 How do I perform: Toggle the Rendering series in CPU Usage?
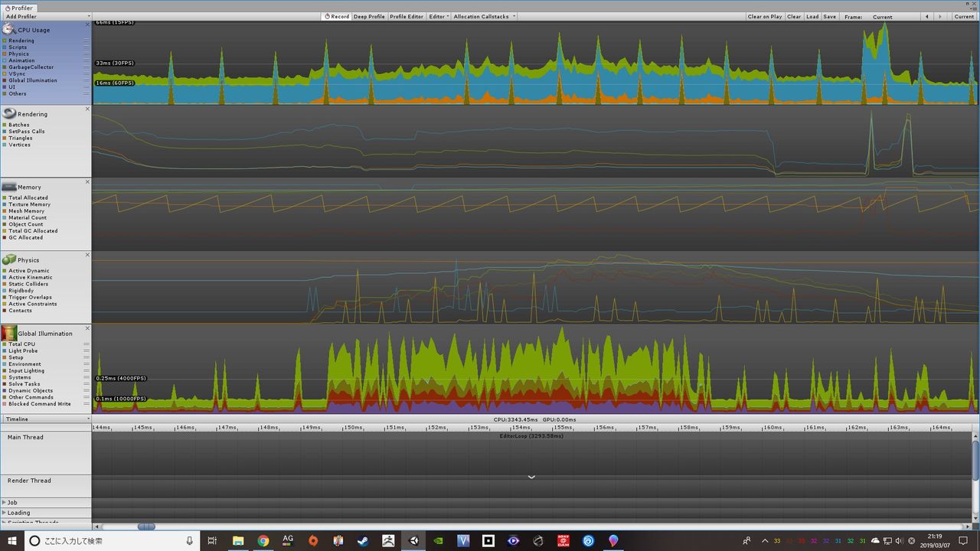pyautogui.click(x=21, y=41)
